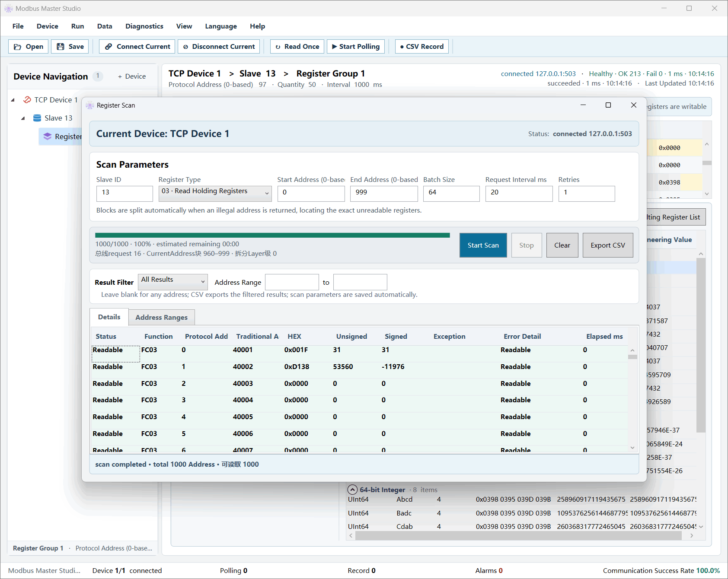Click the Address Range end field
This screenshot has width=728, height=579.
360,282
